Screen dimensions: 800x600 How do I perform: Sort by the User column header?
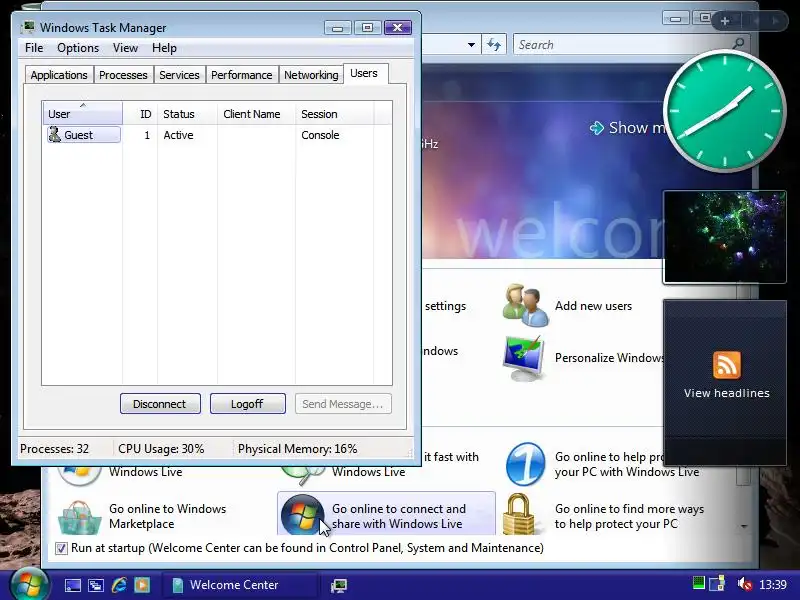pos(83,113)
